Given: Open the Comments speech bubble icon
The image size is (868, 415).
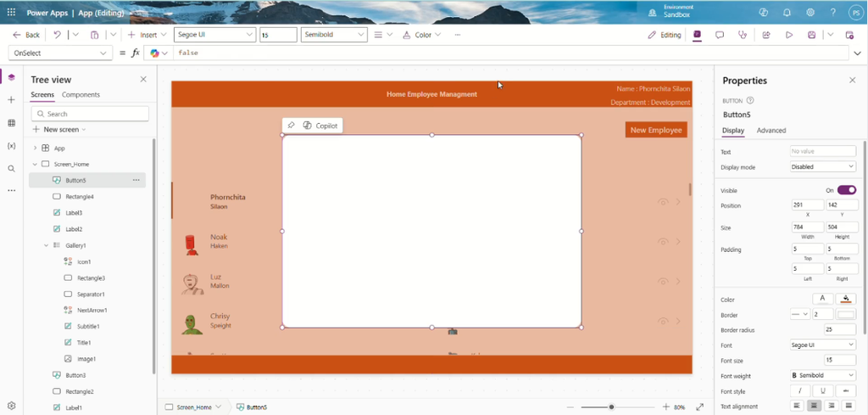Looking at the screenshot, I should click(x=720, y=35).
